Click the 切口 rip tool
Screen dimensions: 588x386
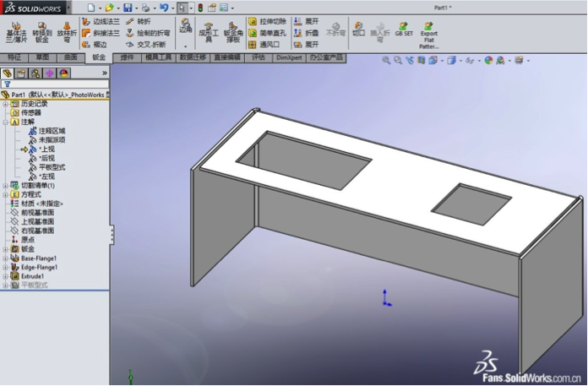[x=358, y=31]
